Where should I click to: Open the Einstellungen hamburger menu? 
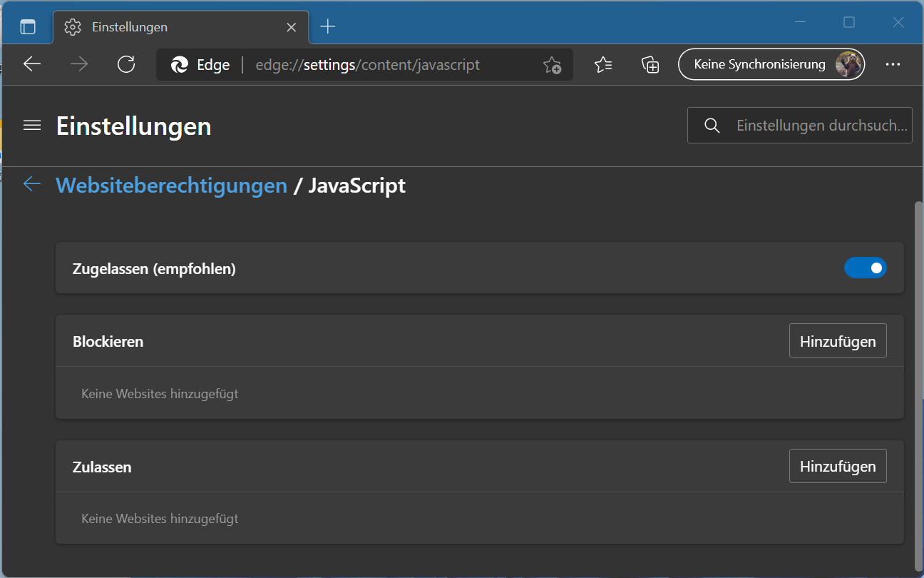coord(32,126)
